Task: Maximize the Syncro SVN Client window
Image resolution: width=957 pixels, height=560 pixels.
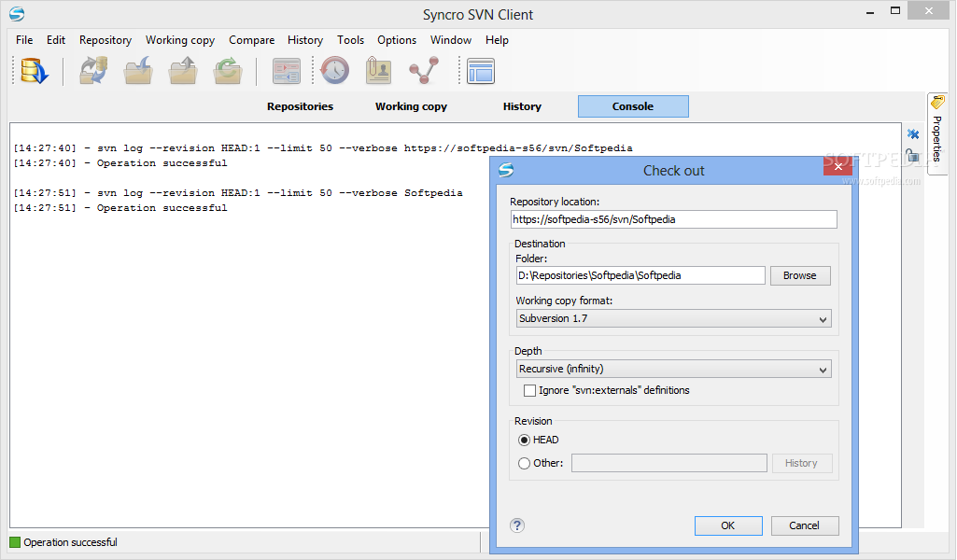Action: coord(895,11)
